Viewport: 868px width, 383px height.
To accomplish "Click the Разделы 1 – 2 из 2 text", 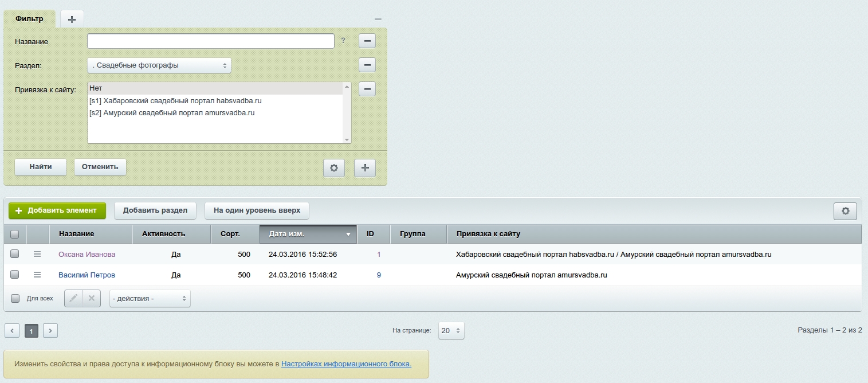I will point(830,330).
